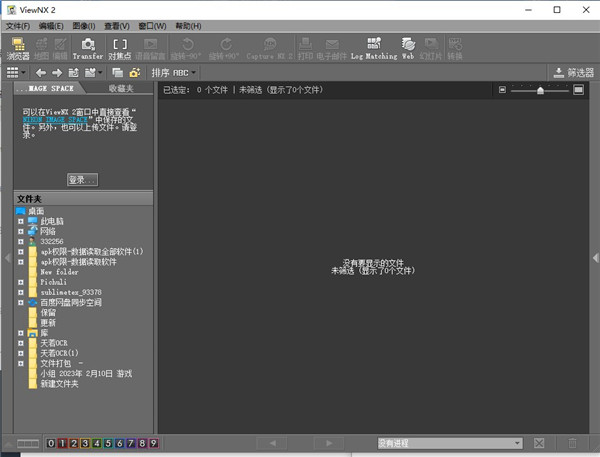Collapse the left panel with edge arrow
Screen dimensions: 600x457
coord(7,257)
